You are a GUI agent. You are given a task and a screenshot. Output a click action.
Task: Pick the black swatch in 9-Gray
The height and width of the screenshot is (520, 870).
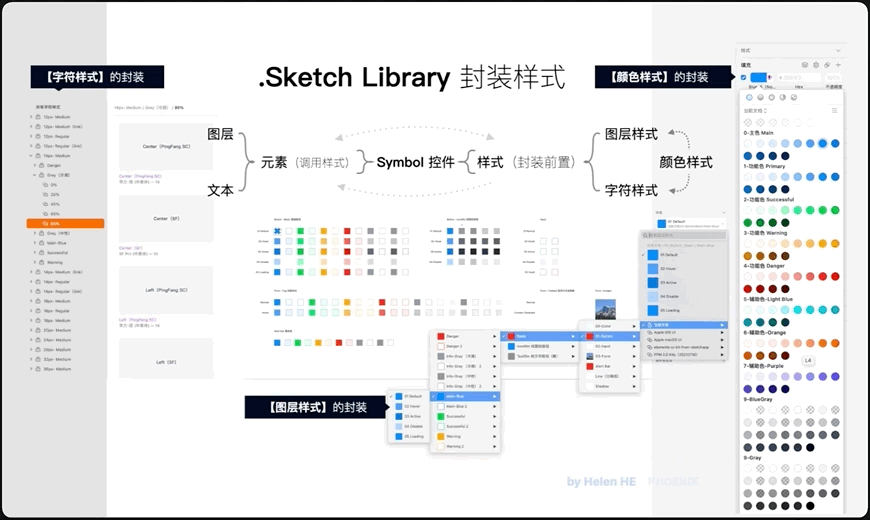[810, 506]
